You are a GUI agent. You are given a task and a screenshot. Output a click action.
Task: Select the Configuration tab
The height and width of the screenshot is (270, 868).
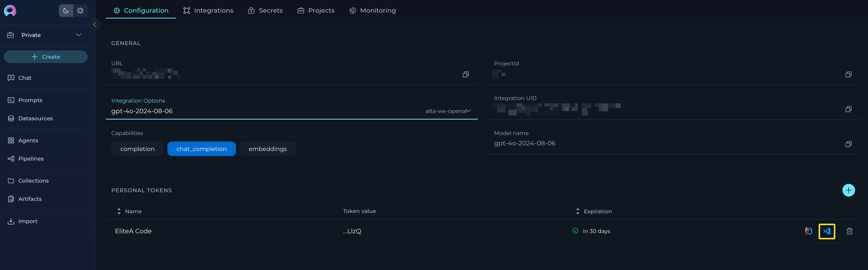141,10
